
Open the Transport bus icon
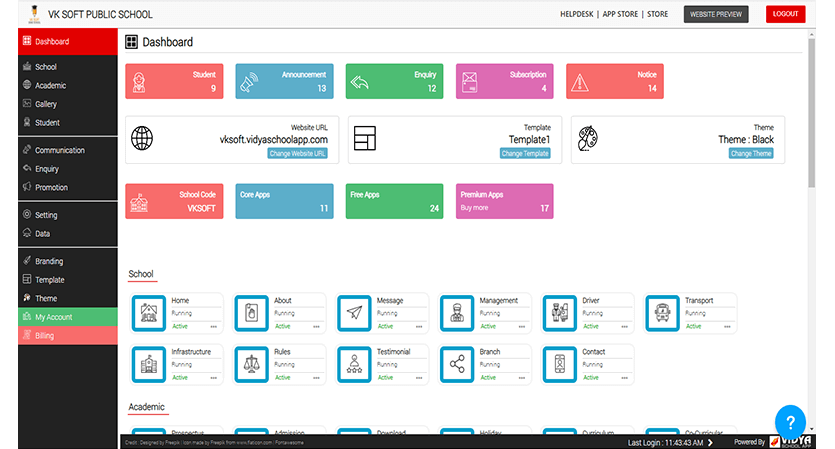click(x=662, y=313)
